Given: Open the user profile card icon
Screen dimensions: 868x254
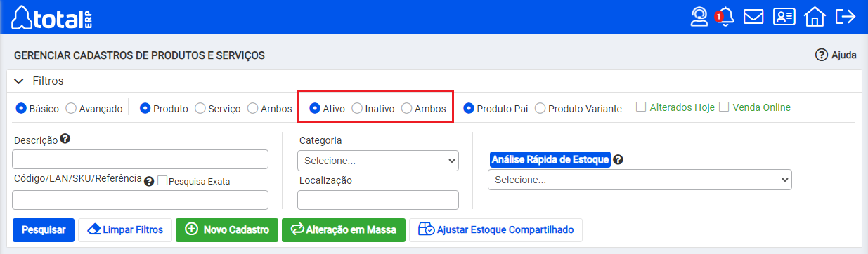Looking at the screenshot, I should pyautogui.click(x=784, y=17).
